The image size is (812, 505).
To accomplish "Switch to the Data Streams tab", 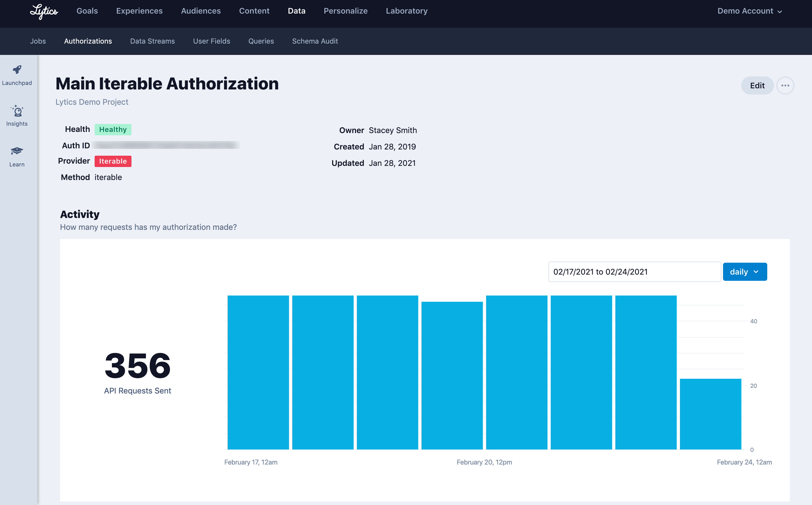I will point(152,41).
